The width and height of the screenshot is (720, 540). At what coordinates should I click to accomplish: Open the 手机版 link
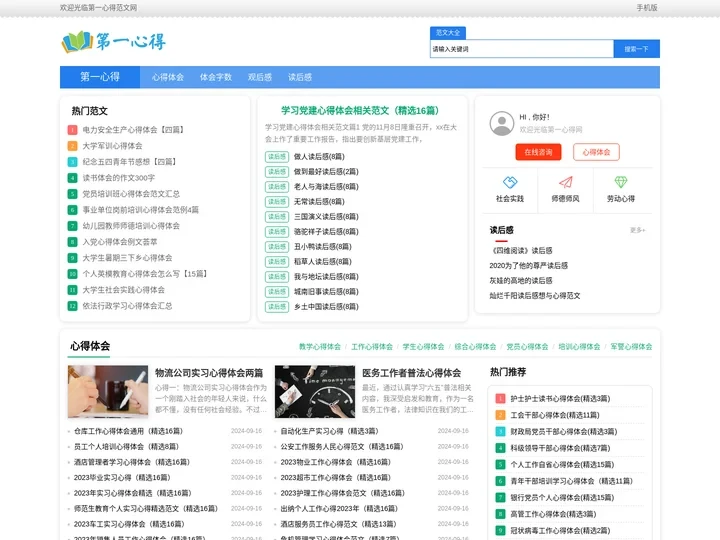(x=647, y=8)
